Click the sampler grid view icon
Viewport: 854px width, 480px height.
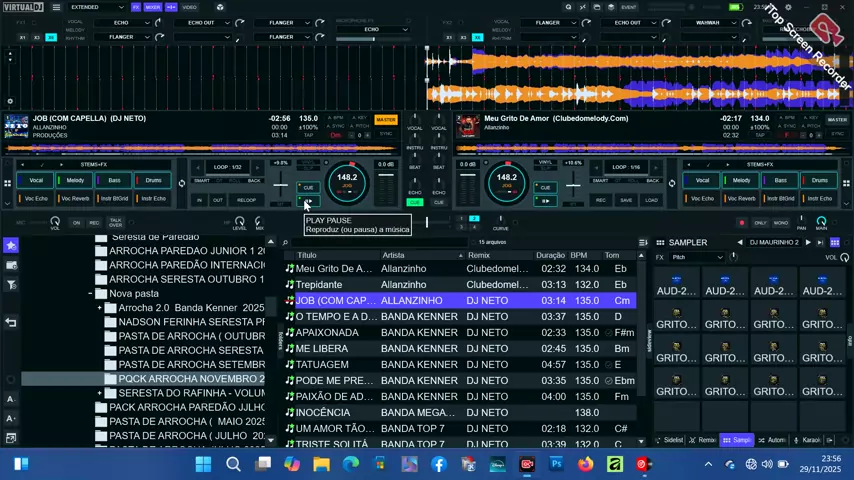[835, 242]
